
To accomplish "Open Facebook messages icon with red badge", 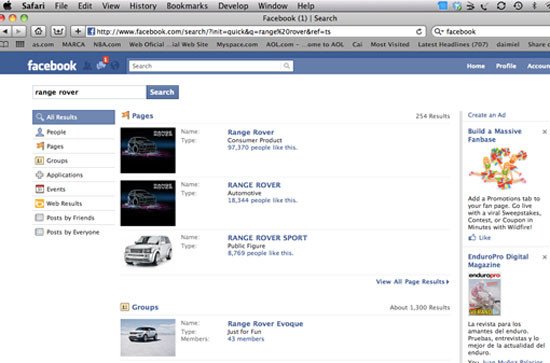I will (x=102, y=65).
